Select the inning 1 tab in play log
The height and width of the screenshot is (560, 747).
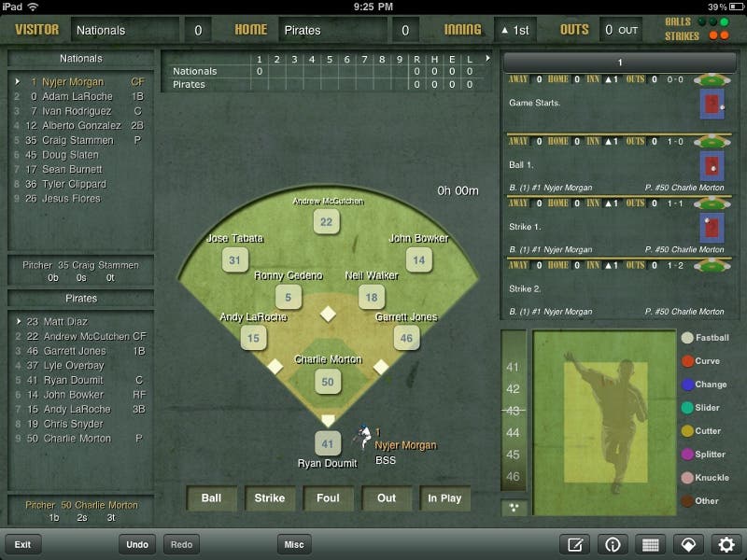(618, 63)
